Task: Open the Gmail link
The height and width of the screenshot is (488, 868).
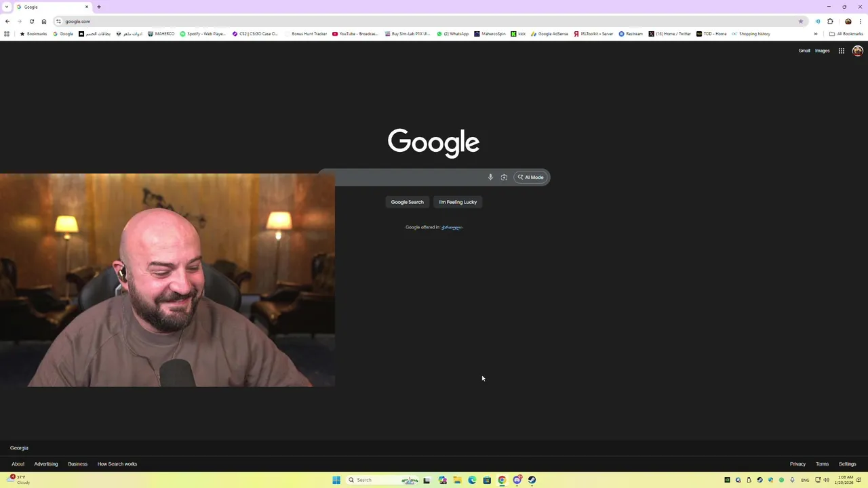Action: [804, 51]
